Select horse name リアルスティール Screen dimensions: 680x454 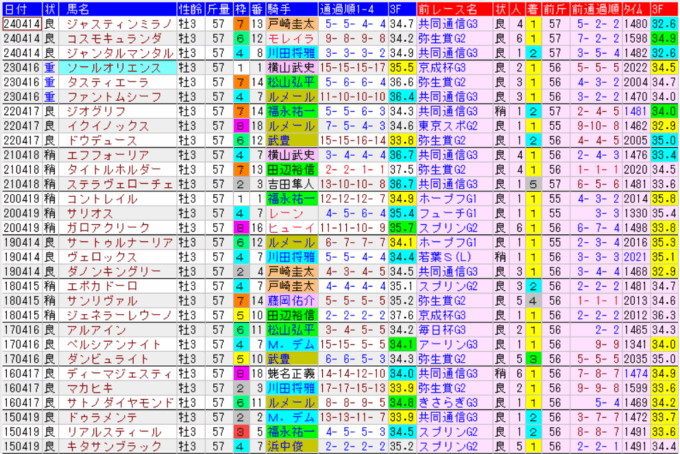coord(114,432)
